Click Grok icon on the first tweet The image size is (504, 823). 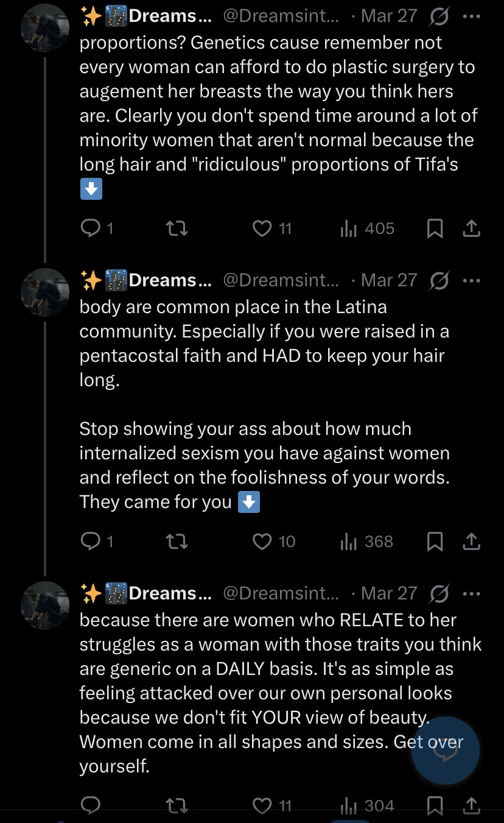tap(438, 16)
